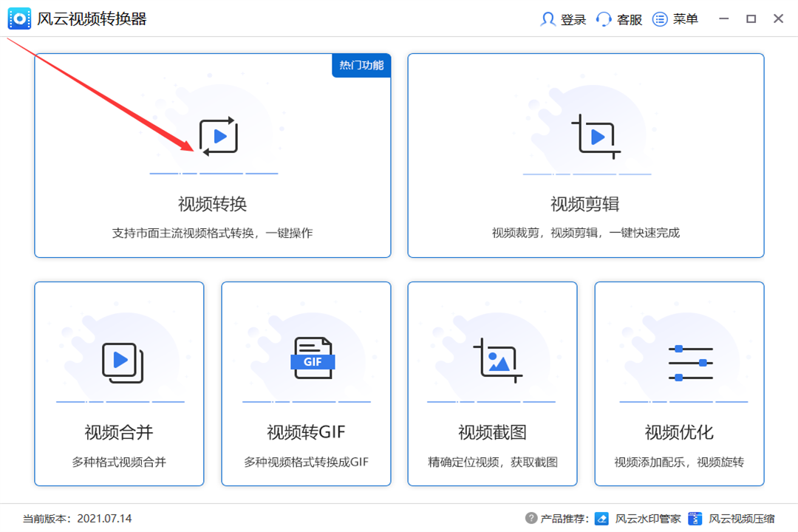Click the sliders icon in 视频优化
This screenshot has height=532, width=798.
(691, 363)
